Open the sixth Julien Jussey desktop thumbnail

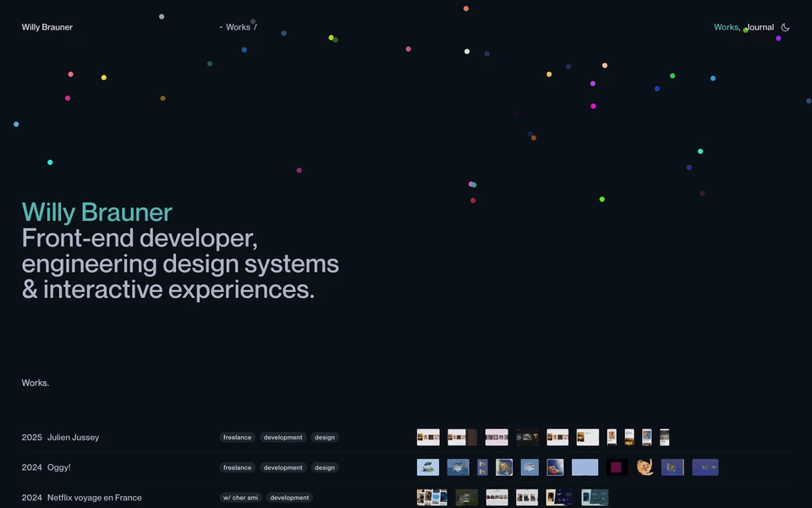(x=588, y=437)
